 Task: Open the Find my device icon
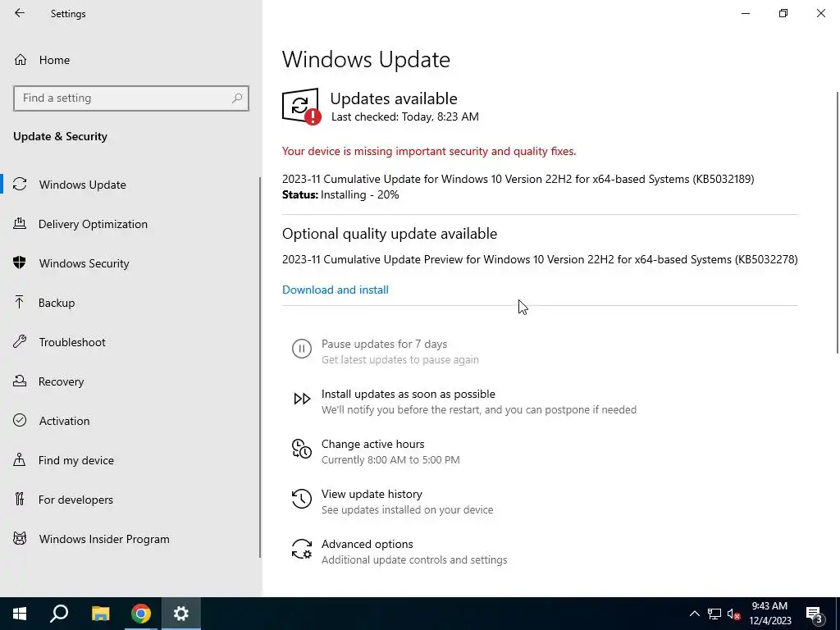click(x=20, y=459)
